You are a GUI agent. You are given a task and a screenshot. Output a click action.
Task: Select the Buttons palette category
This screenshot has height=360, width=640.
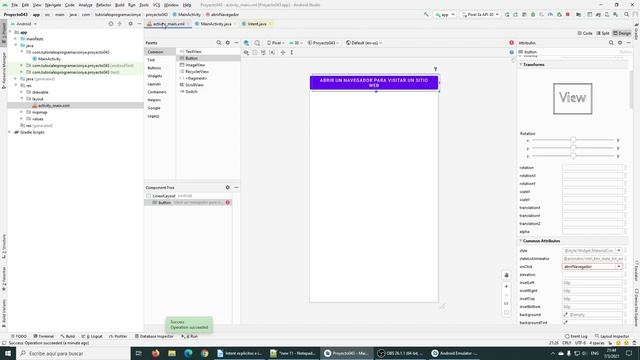[x=154, y=68]
